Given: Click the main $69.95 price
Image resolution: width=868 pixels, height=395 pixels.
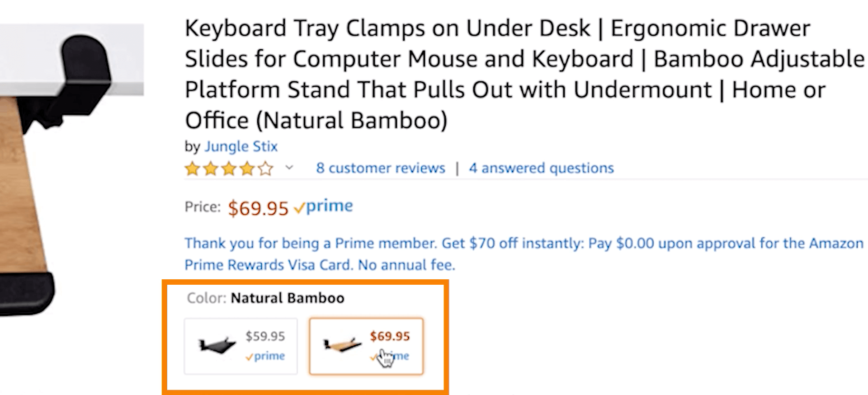Looking at the screenshot, I should tap(258, 208).
